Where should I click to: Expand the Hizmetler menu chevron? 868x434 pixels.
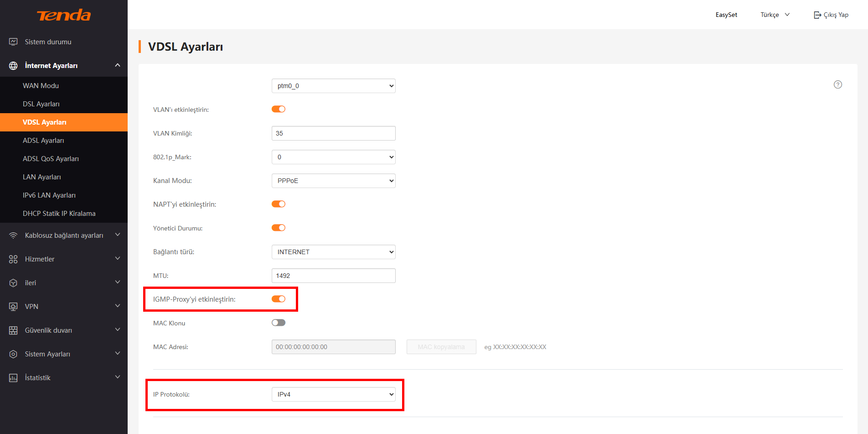point(118,259)
